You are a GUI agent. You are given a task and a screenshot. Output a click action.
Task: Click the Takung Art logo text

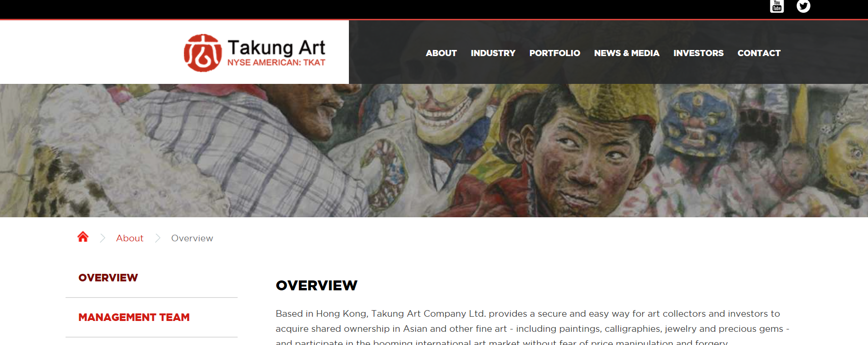point(276,48)
